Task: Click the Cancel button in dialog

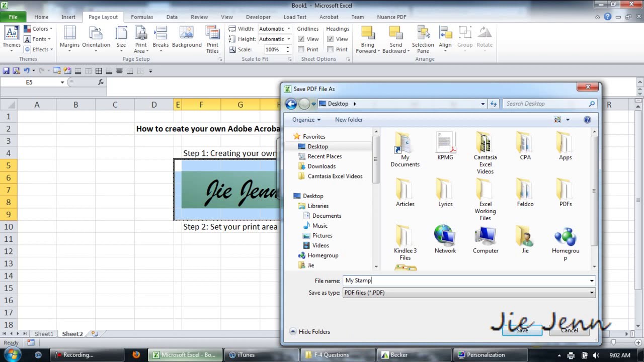Action: click(570, 330)
